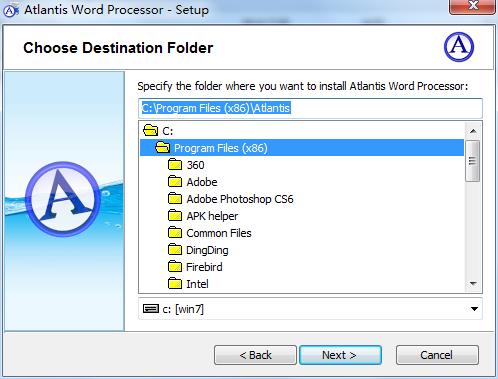The image size is (498, 379).
Task: Select the c: [win7] drive combo box
Action: coord(310,309)
